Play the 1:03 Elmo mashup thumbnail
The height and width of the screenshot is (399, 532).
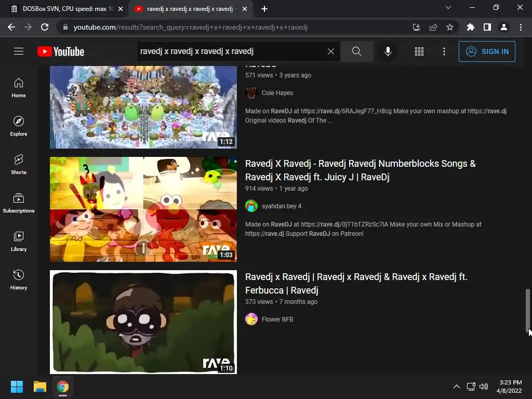click(x=143, y=209)
